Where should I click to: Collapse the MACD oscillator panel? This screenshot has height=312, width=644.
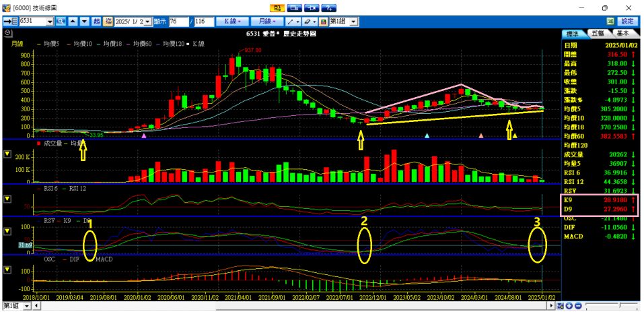tap(7, 270)
